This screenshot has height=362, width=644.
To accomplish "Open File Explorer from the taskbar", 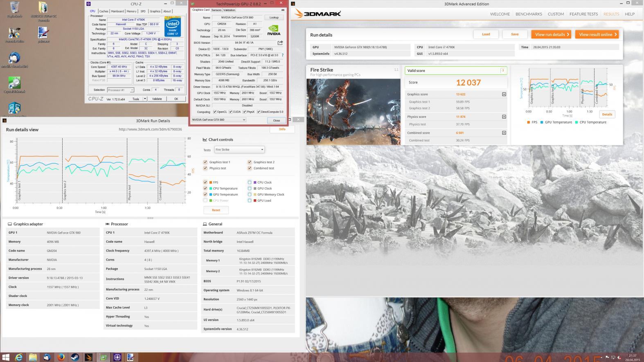I will pyautogui.click(x=33, y=357).
